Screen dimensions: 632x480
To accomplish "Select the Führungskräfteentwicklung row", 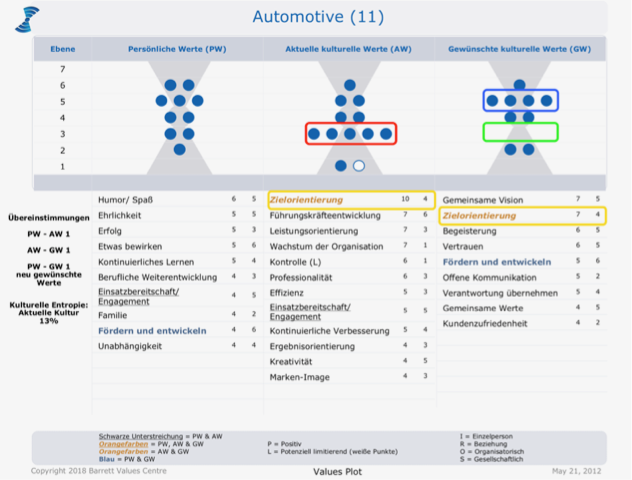I will (x=324, y=215).
